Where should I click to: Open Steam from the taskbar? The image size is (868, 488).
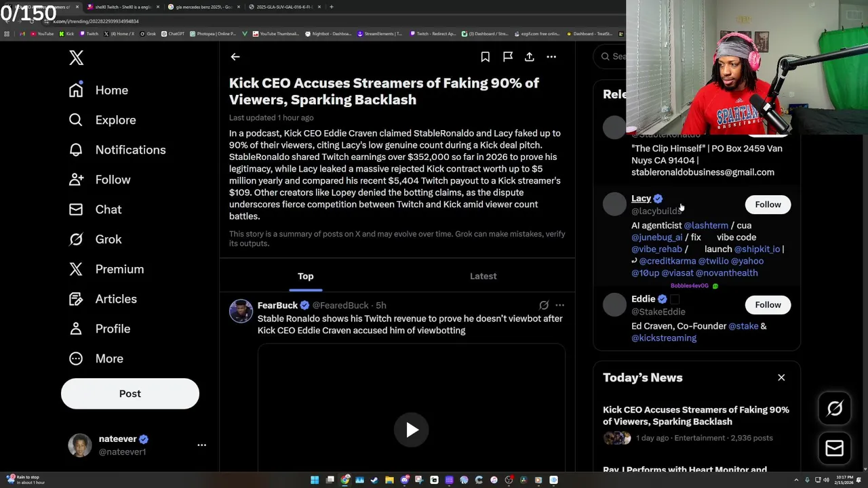coord(374,480)
